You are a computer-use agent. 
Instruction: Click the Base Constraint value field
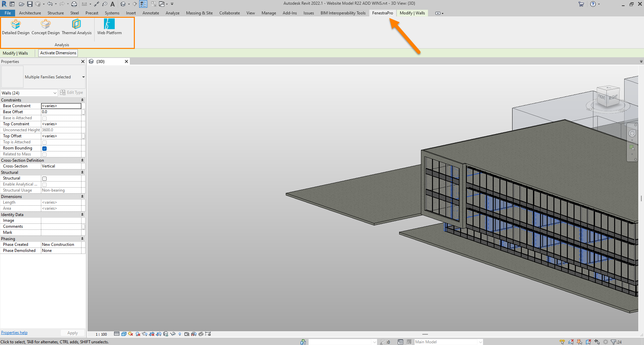[61, 106]
